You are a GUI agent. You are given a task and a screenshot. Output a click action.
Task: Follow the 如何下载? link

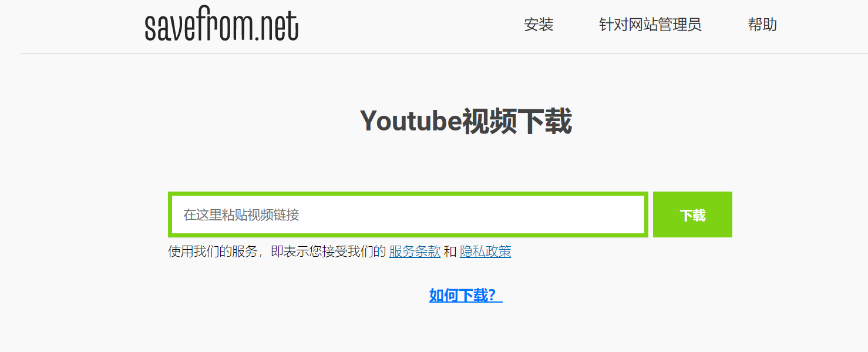tap(466, 295)
